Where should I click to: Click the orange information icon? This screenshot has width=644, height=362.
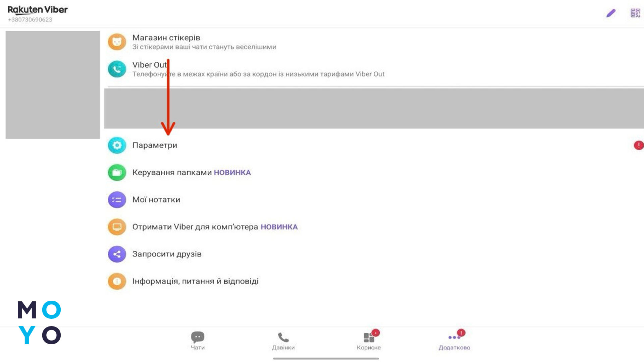click(117, 281)
